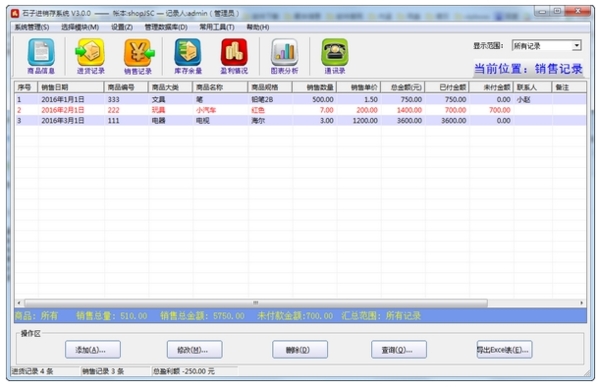Click the 导出Excel表(E)... button

tap(504, 349)
